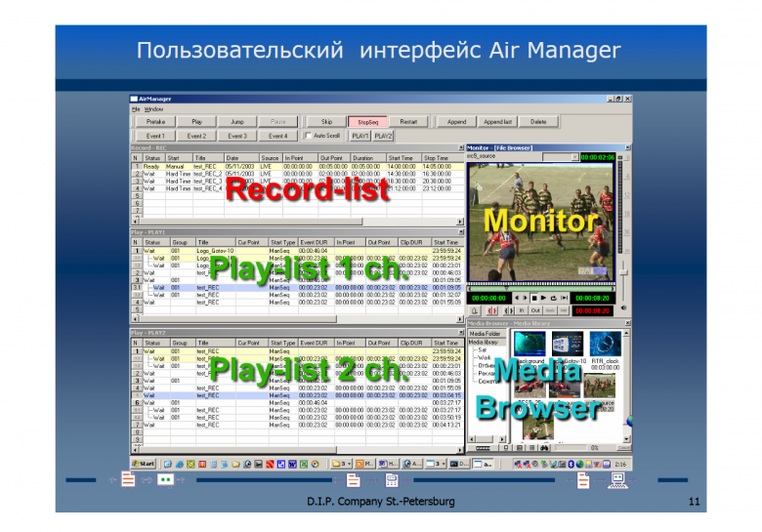This screenshot has width=762, height=532.
Task: Click Source column header in Record list
Action: (x=271, y=158)
